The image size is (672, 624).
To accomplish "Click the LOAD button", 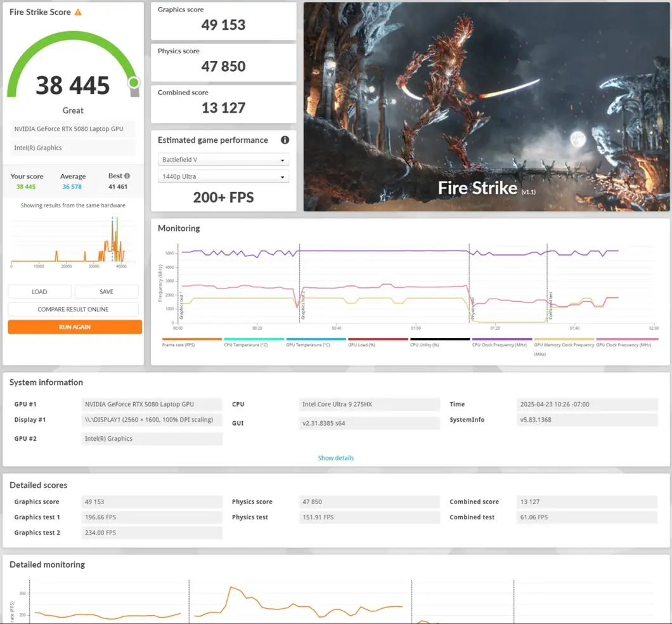I will point(39,292).
